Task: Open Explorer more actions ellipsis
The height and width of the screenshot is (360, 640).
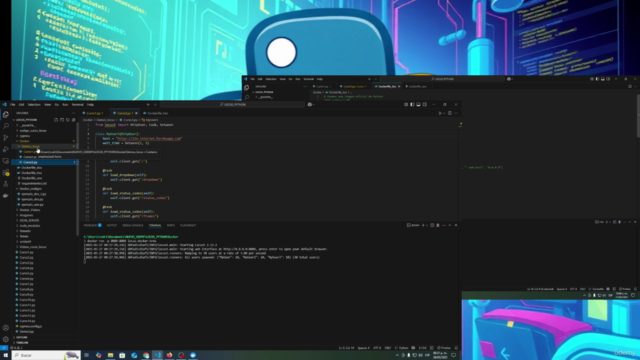Action: pyautogui.click(x=73, y=113)
